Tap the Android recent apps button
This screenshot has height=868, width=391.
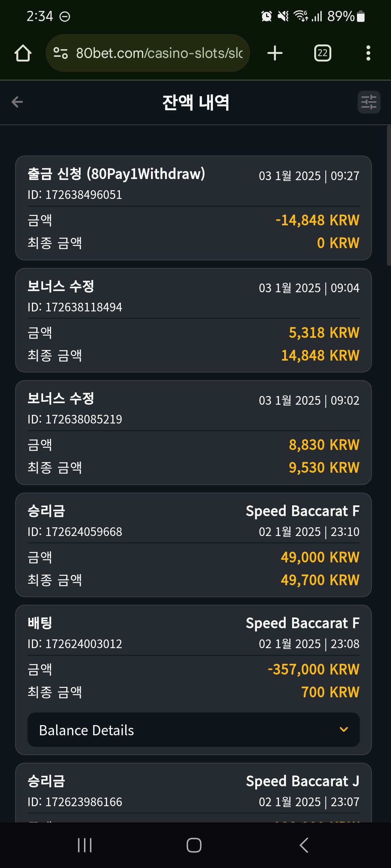coord(85,845)
